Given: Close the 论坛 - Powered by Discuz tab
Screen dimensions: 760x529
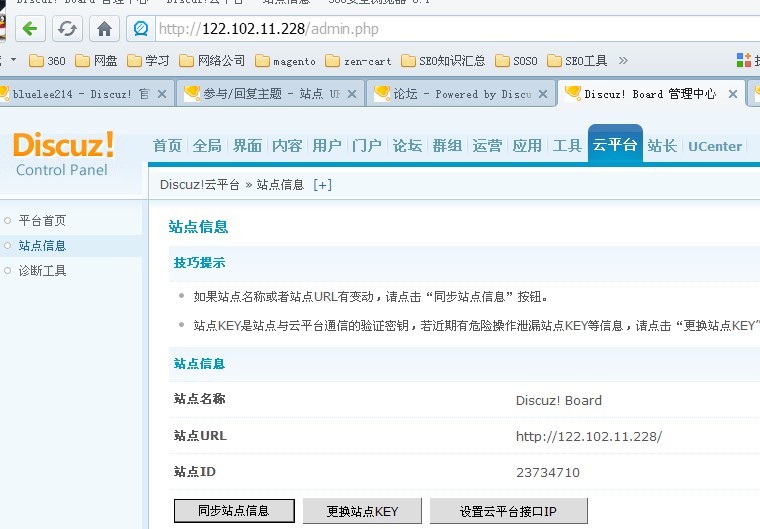Looking at the screenshot, I should point(543,94).
